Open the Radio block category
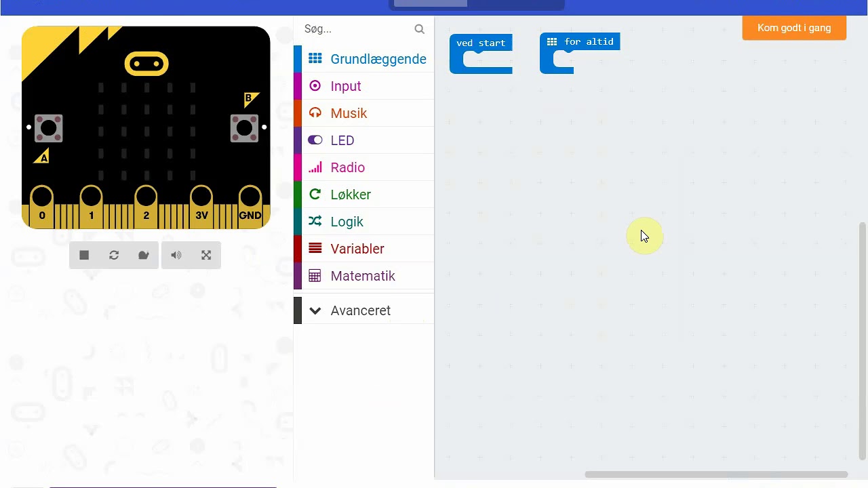 (x=364, y=167)
